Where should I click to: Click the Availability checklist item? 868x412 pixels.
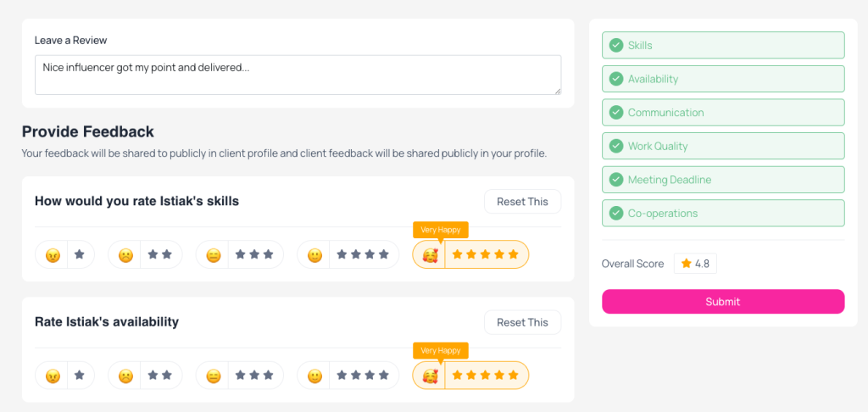[723, 79]
